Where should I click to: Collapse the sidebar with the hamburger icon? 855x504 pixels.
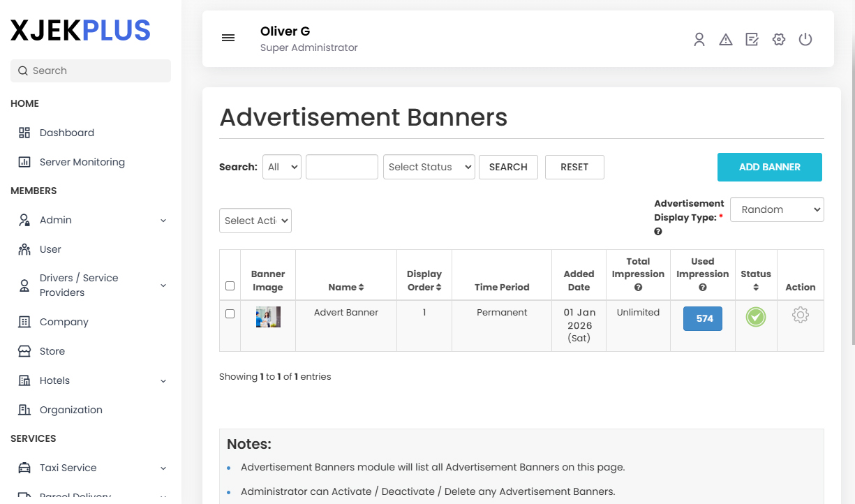click(x=228, y=38)
